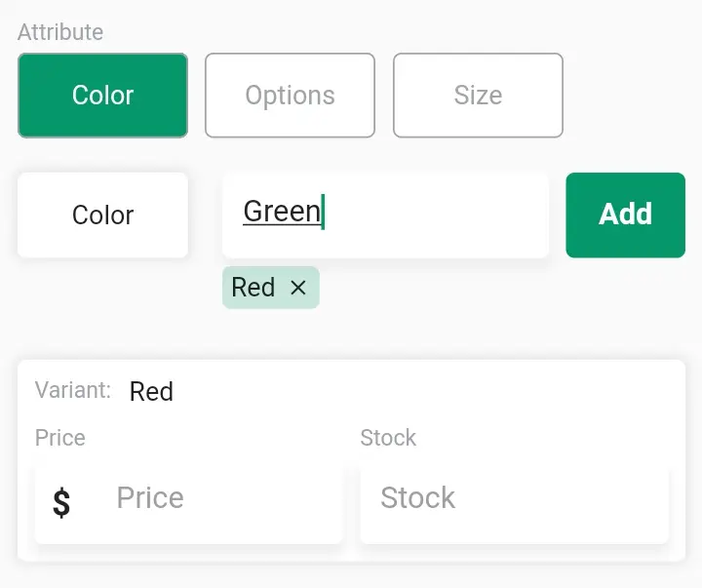702x588 pixels.
Task: Click the dollar sign icon in Price
Action: point(61,503)
